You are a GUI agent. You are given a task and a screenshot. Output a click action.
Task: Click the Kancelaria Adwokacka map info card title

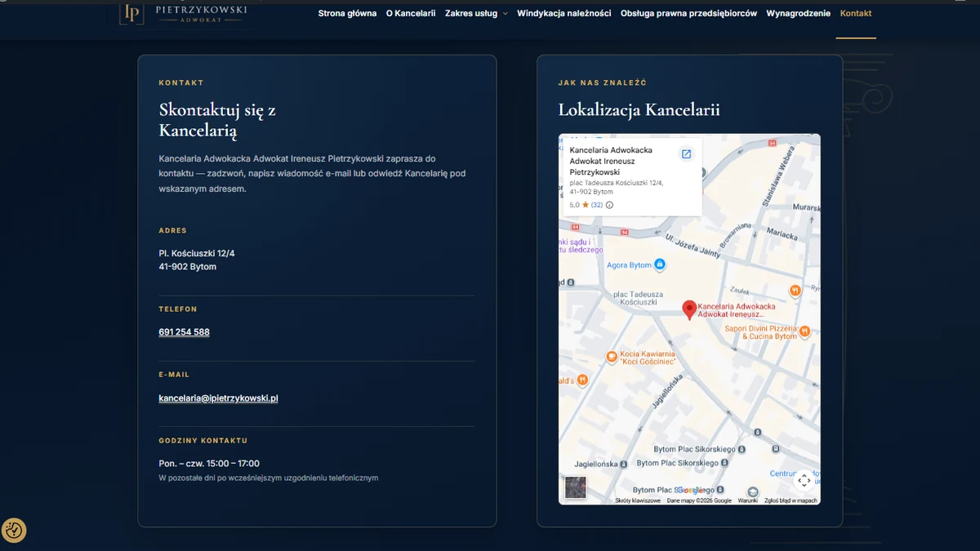pyautogui.click(x=611, y=161)
